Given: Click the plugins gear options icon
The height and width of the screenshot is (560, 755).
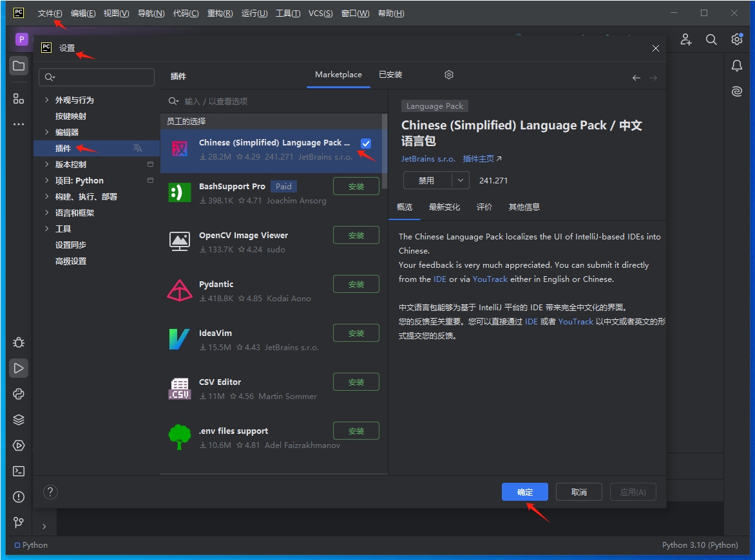Looking at the screenshot, I should click(x=449, y=75).
